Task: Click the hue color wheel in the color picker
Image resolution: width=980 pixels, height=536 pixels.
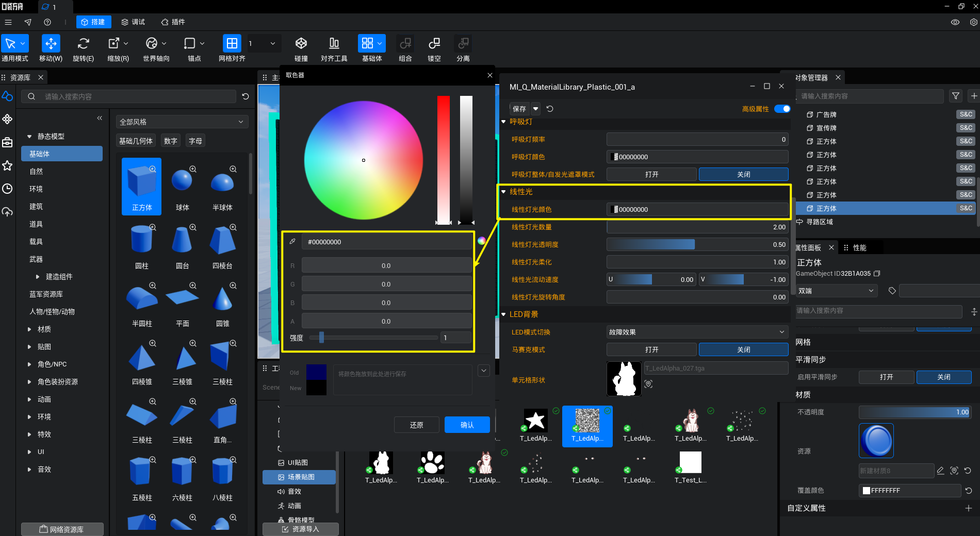Action: tap(364, 160)
